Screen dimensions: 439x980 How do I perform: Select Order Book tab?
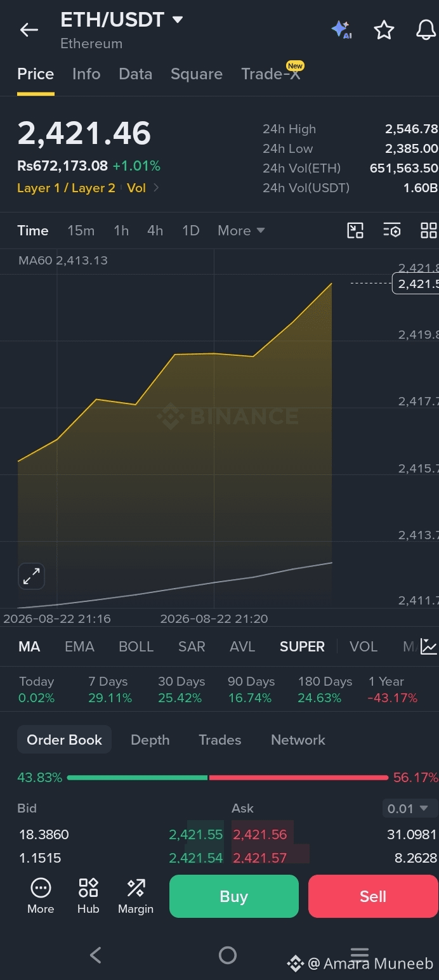[x=64, y=740]
